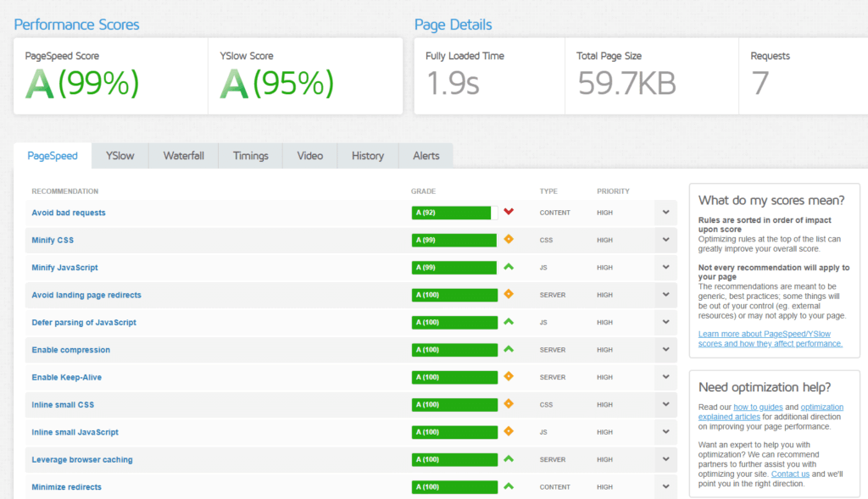This screenshot has width=868, height=499.
Task: Select the History tab
Action: click(367, 156)
